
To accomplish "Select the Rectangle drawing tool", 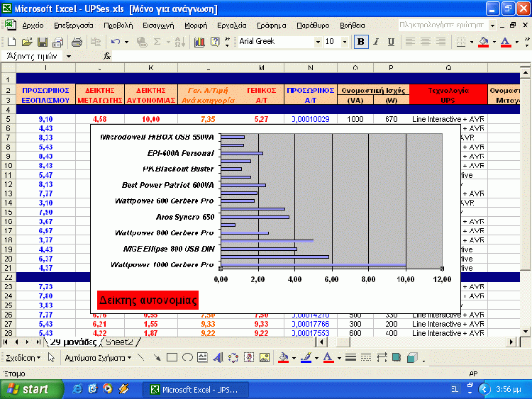I will tap(172, 358).
